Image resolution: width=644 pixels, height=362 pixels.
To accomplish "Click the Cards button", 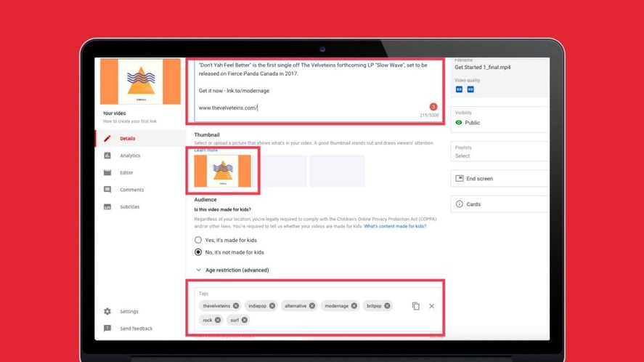I will [500, 204].
